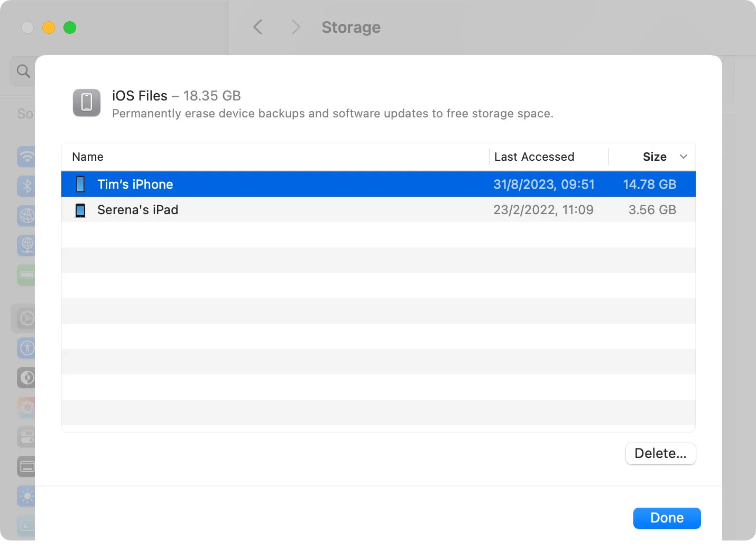Open the Size sort dropdown chevron

pyautogui.click(x=684, y=157)
